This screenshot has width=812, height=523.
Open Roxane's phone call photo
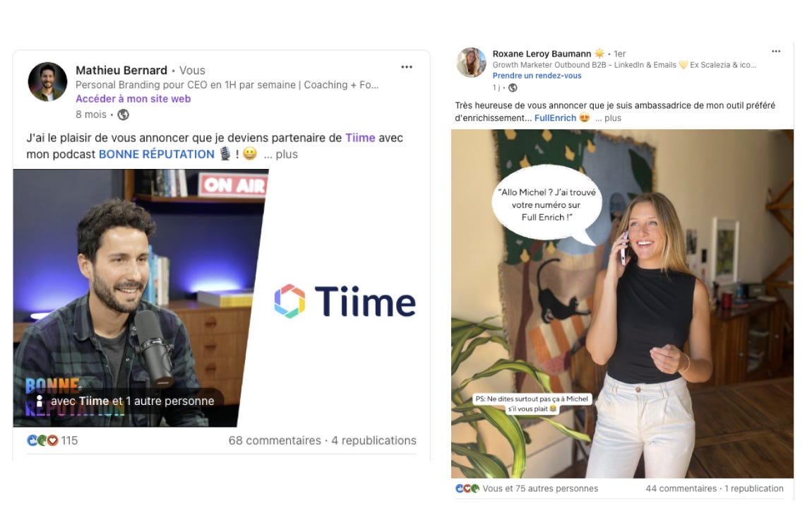pyautogui.click(x=622, y=304)
